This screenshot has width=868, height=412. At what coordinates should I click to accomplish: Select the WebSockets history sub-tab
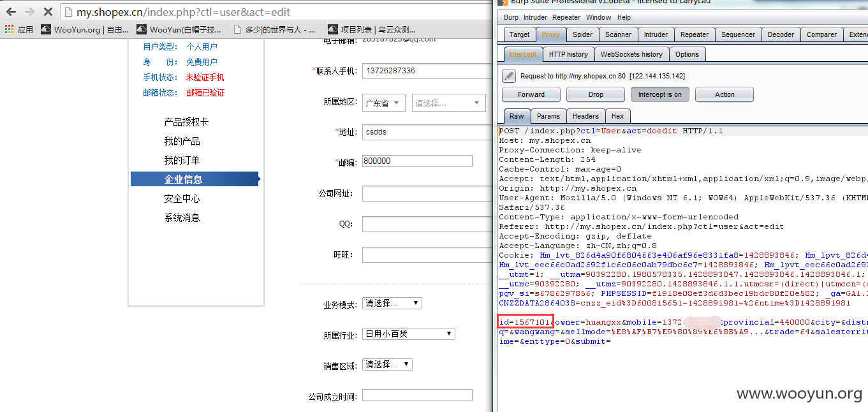[631, 54]
